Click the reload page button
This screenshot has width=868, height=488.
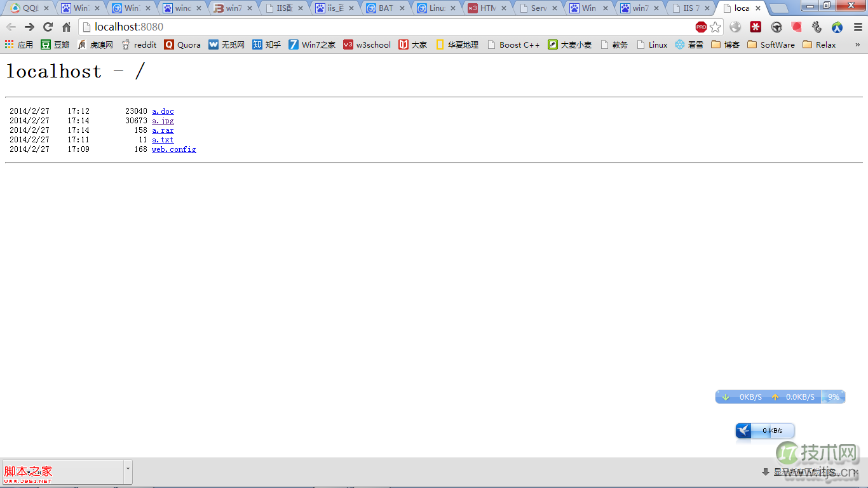pyautogui.click(x=48, y=27)
